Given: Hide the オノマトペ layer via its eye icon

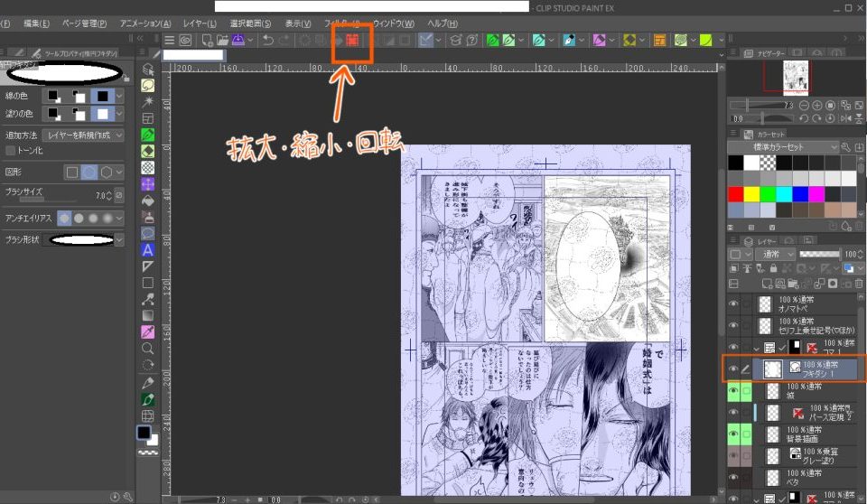Looking at the screenshot, I should (733, 303).
